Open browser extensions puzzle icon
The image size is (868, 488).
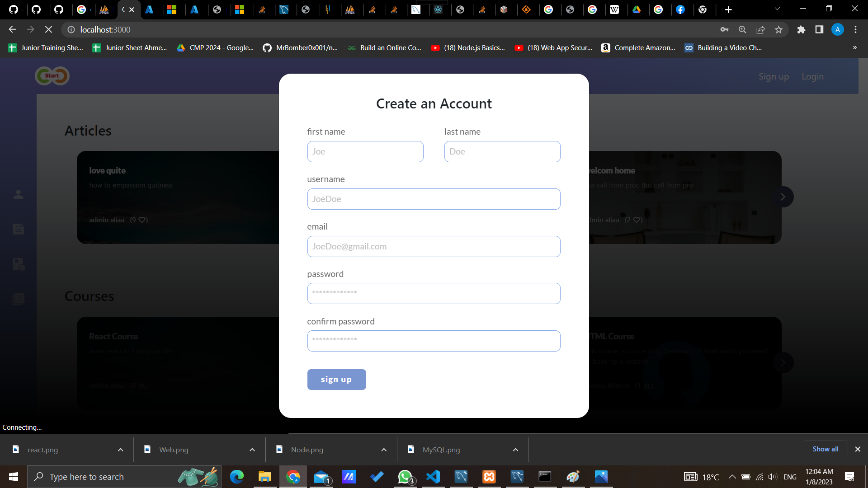pyautogui.click(x=801, y=29)
